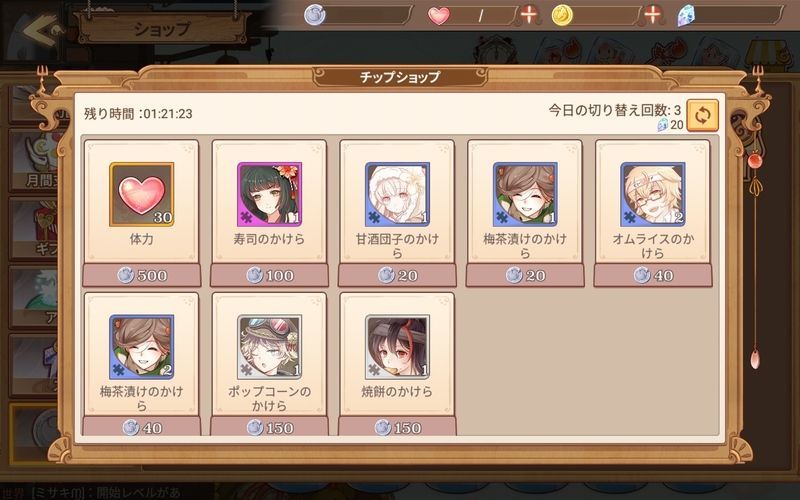Viewport: 800px width, 500px height.
Task: Select the 甘酒団子のかけら shard portrait
Action: tap(397, 194)
